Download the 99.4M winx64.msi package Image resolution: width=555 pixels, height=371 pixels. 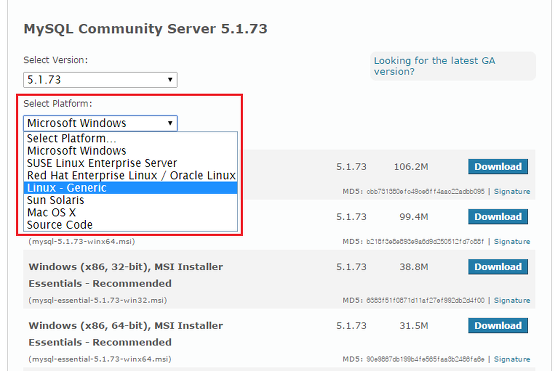[x=498, y=217]
